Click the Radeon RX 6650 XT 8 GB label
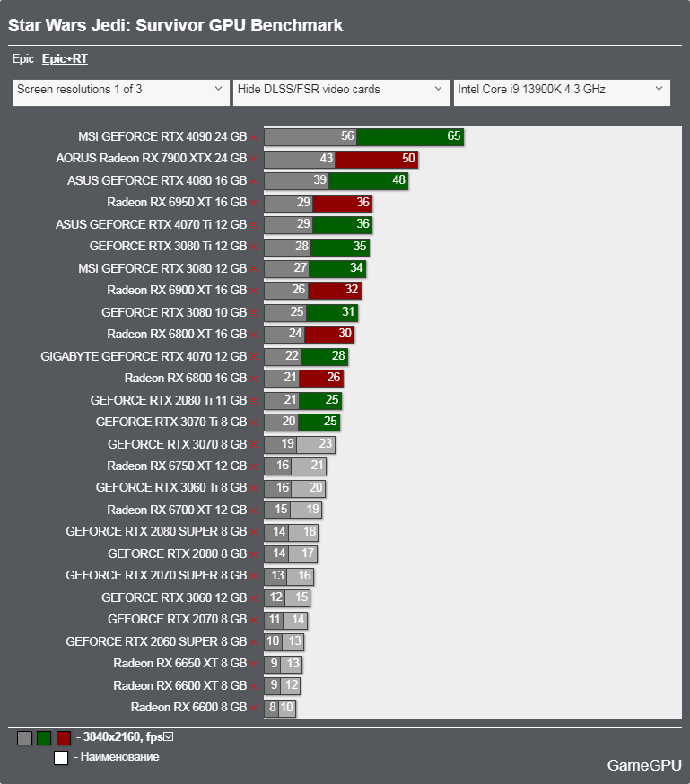Screen dimensions: 690x784 coord(180,664)
